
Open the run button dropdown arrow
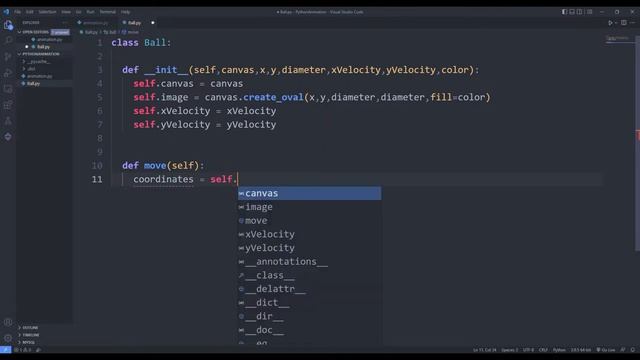(x=616, y=23)
